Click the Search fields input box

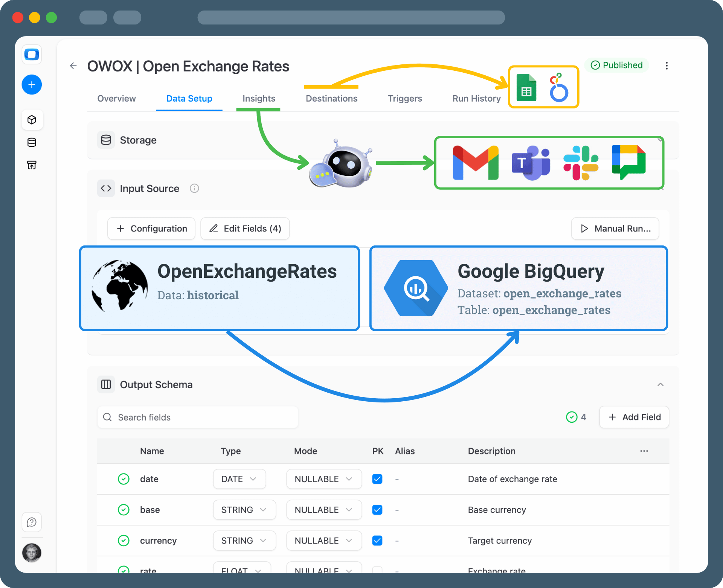pyautogui.click(x=198, y=417)
